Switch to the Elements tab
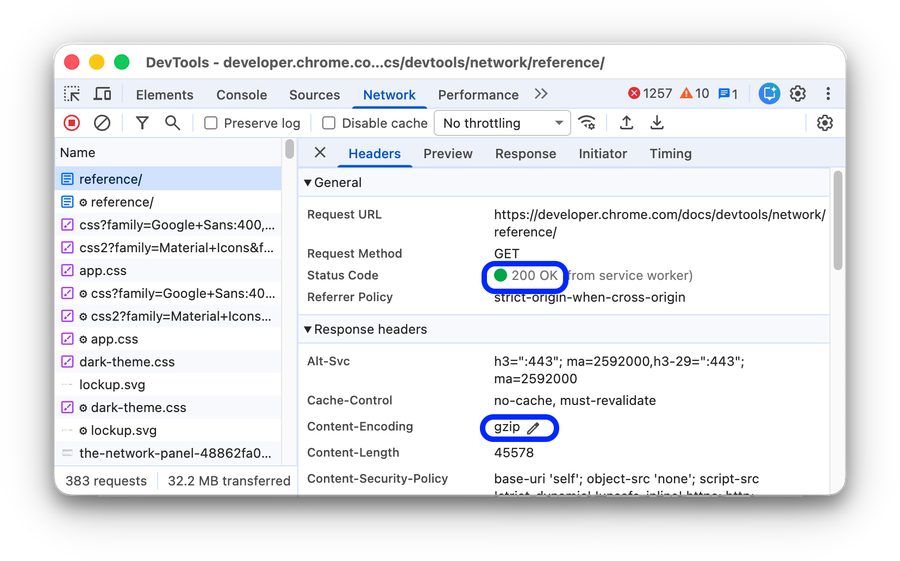This screenshot has width=900, height=561. click(164, 95)
